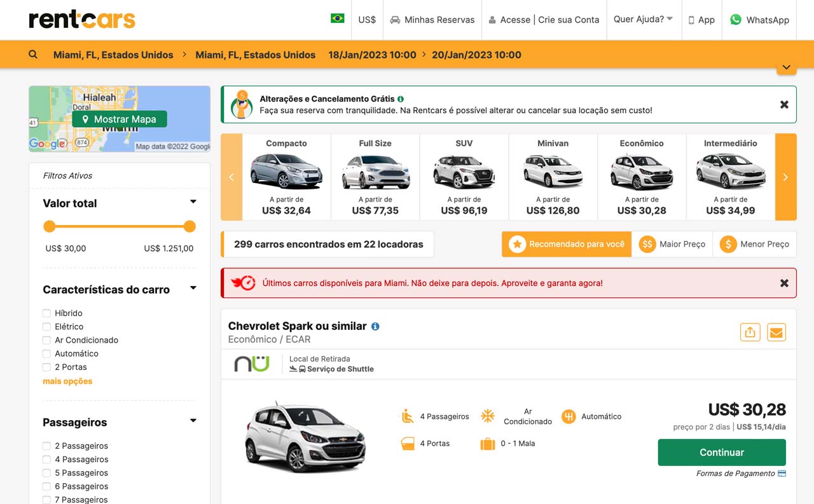Check the Automático car feature filter
The image size is (814, 504).
click(x=46, y=353)
